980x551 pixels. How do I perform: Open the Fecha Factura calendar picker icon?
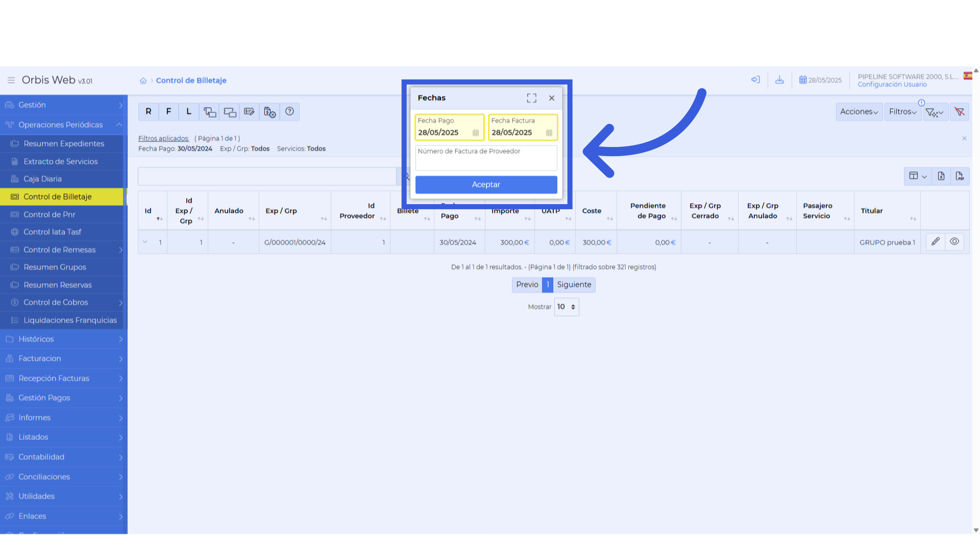tap(549, 133)
